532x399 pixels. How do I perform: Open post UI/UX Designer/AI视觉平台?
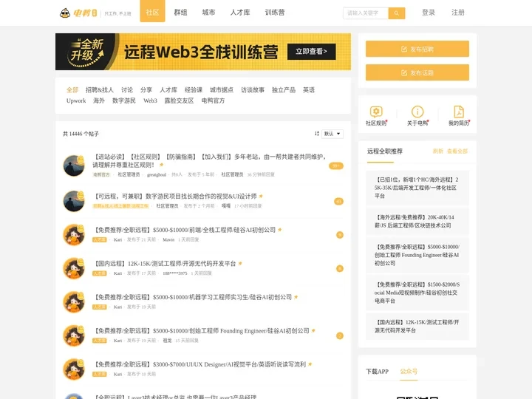(x=199, y=364)
